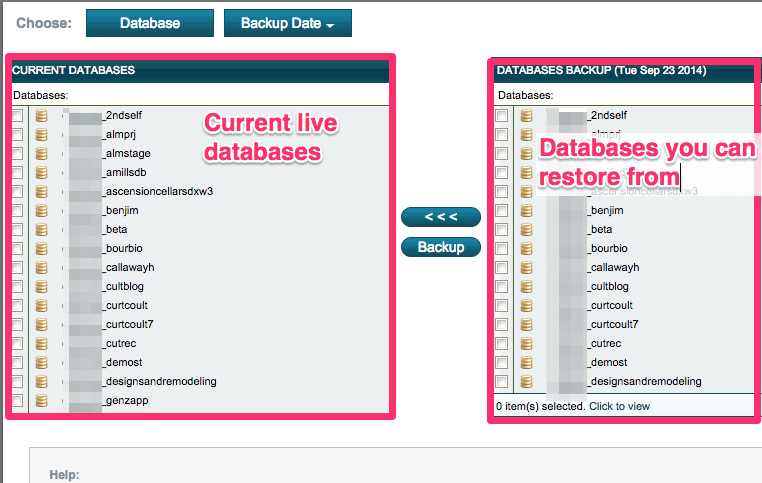Check the _2ndself checkbox in Current Databases

(17, 116)
